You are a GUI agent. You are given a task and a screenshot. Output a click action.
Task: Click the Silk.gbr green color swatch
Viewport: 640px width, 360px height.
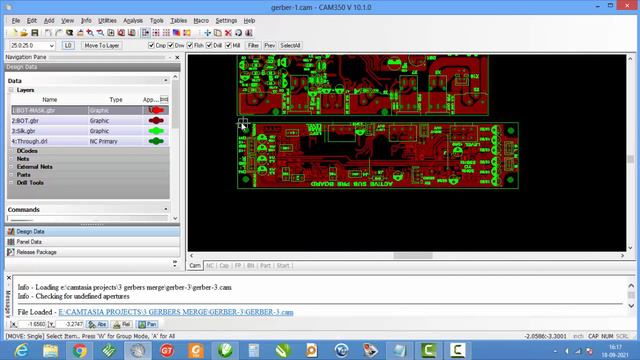coord(156,131)
